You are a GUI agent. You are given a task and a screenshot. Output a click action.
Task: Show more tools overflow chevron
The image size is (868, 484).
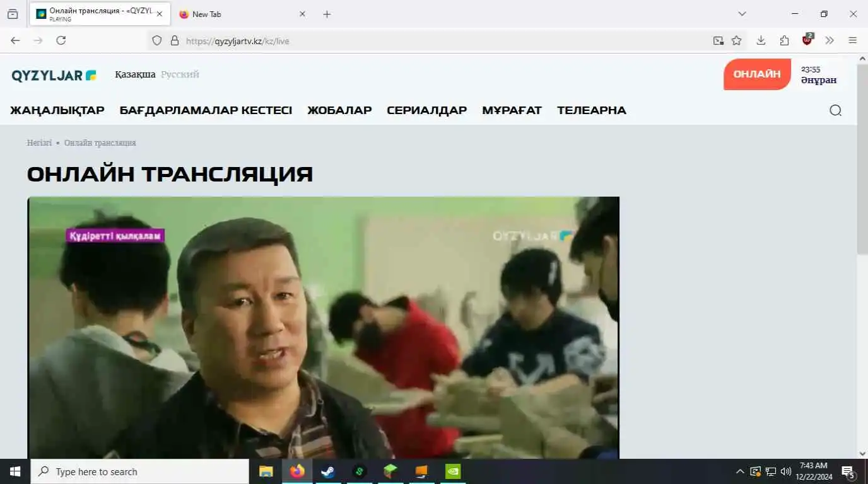830,40
